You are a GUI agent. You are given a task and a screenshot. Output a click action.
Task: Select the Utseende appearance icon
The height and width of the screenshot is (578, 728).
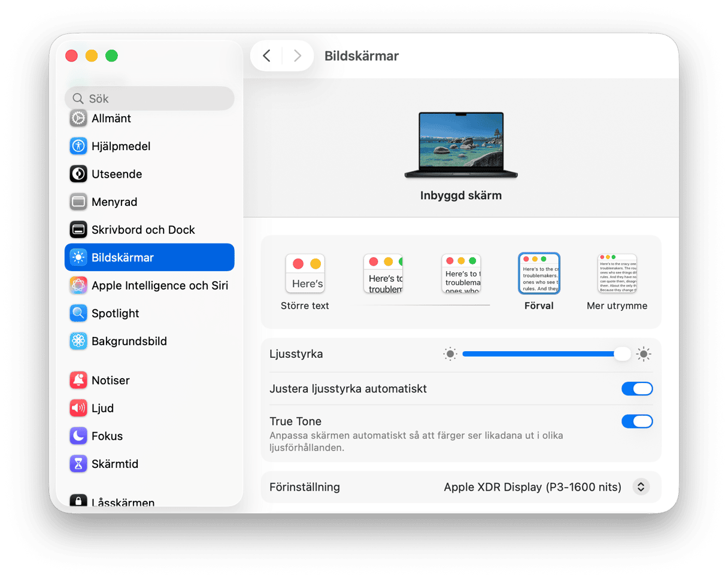click(x=78, y=174)
